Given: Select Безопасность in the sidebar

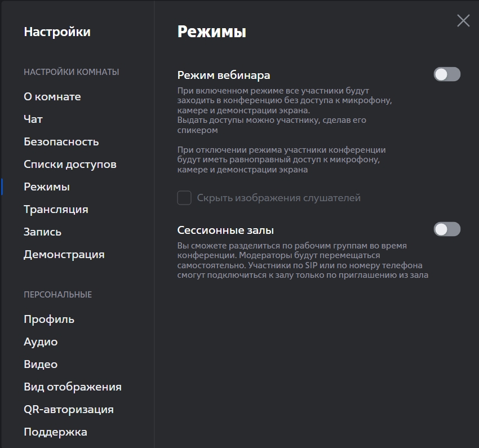Looking at the screenshot, I should pyautogui.click(x=61, y=142).
